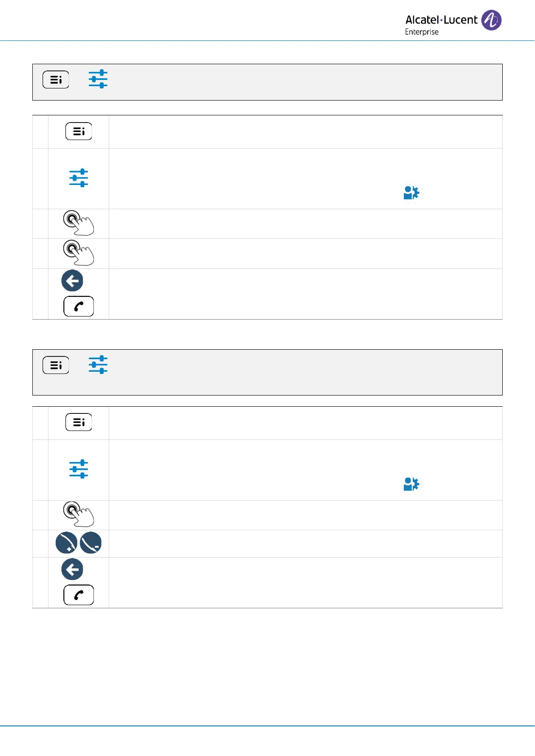The image size is (535, 756).
Task: Tap the second touch-hand icon in the upper table
Action: point(78,253)
